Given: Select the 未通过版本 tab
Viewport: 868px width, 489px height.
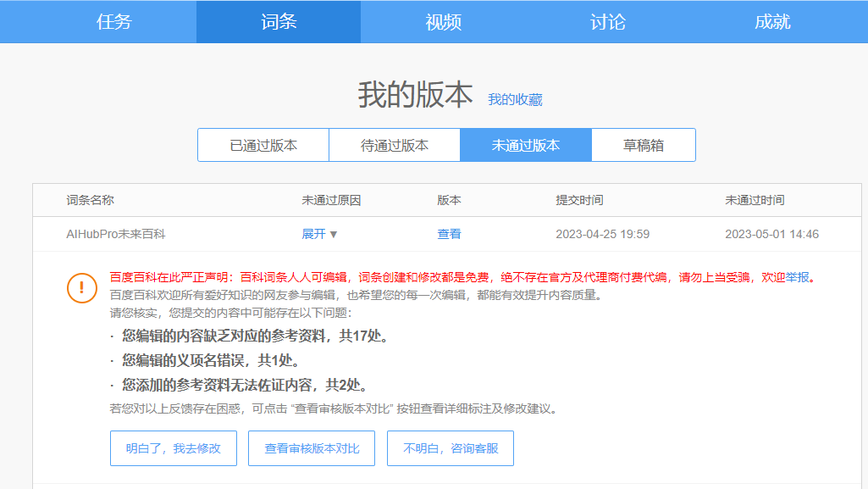Looking at the screenshot, I should [x=526, y=145].
